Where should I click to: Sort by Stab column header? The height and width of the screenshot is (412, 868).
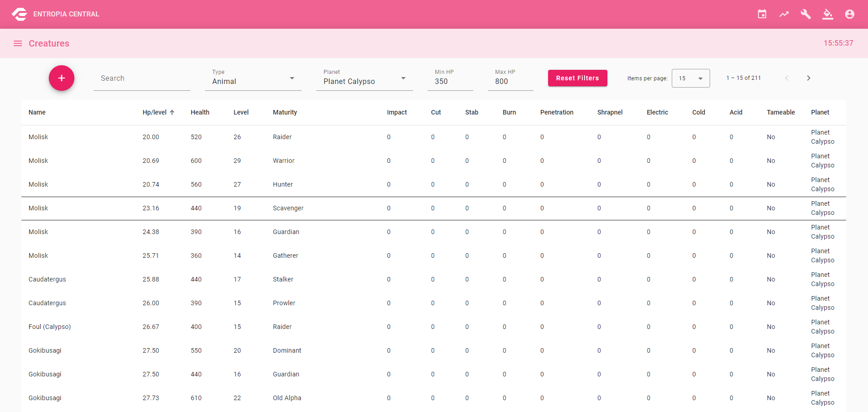tap(472, 112)
